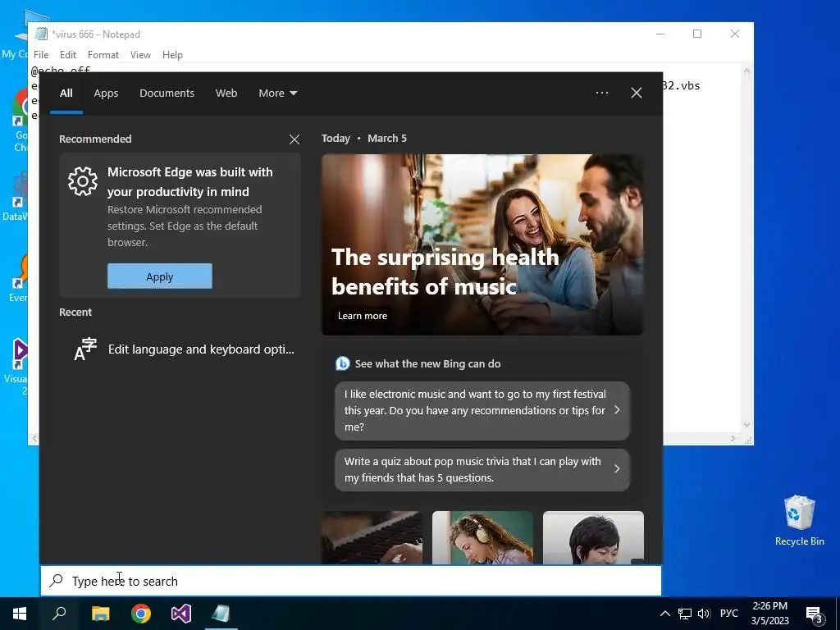
Task: Choose the pop music trivia quiz prompt
Action: point(482,470)
